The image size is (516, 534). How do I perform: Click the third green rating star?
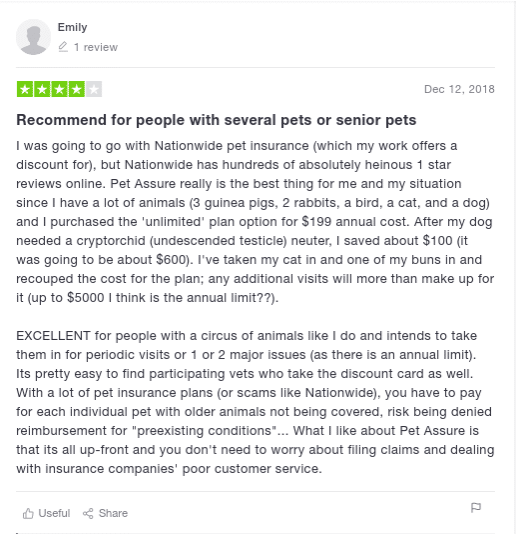(x=59, y=89)
